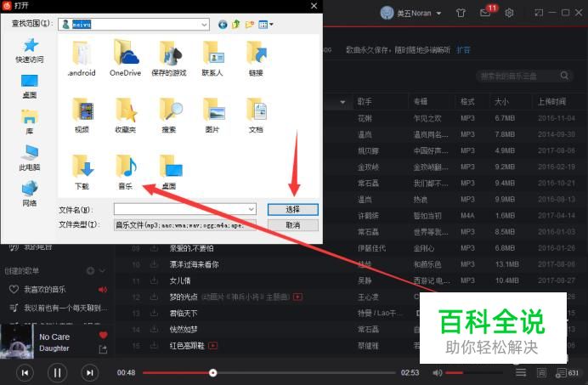
Task: Sort by 大小 column header
Action: pos(501,102)
